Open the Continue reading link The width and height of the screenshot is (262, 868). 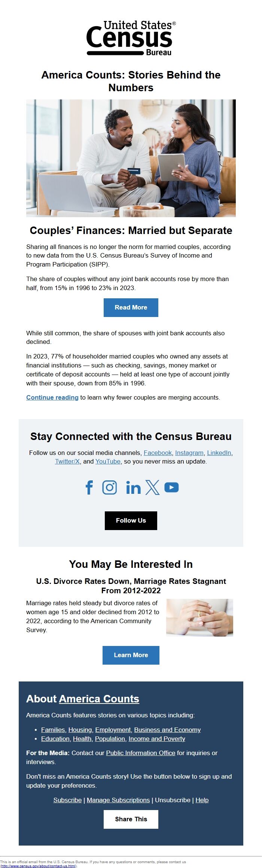point(52,397)
